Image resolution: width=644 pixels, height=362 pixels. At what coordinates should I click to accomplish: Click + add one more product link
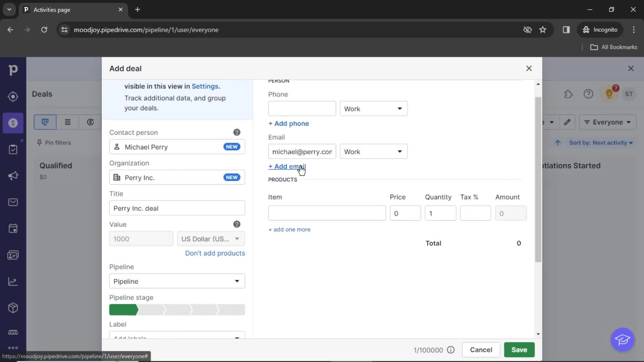(289, 230)
